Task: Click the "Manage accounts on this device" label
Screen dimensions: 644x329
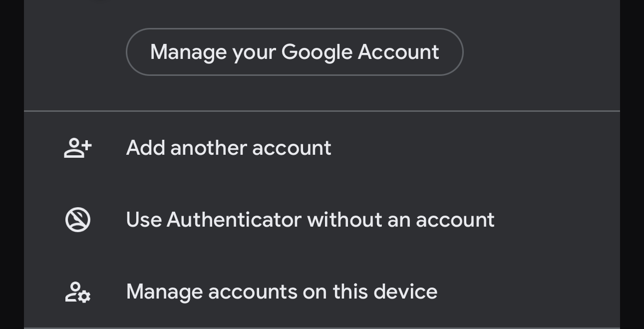Action: pyautogui.click(x=282, y=292)
